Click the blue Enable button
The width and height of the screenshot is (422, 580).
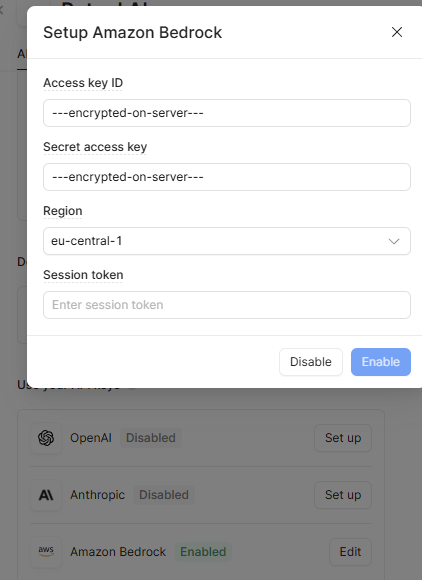click(381, 362)
